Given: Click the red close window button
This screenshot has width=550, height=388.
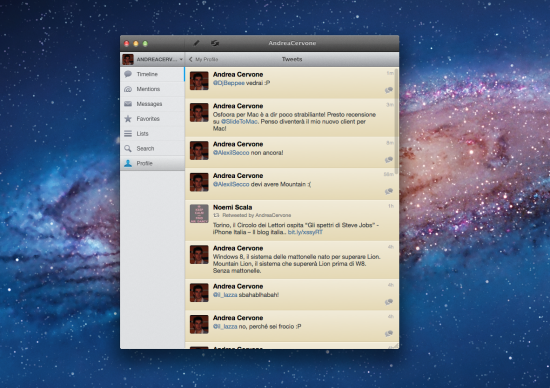Looking at the screenshot, I should click(x=127, y=44).
